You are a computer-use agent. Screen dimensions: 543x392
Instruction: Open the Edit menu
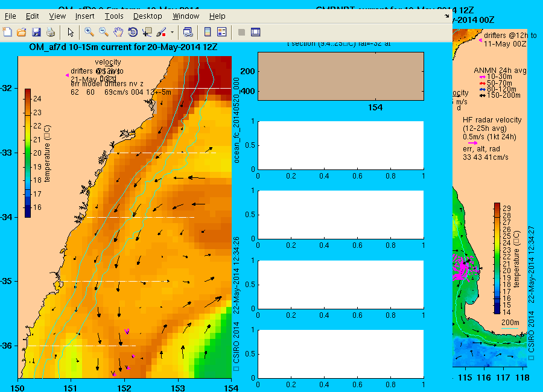(x=32, y=16)
